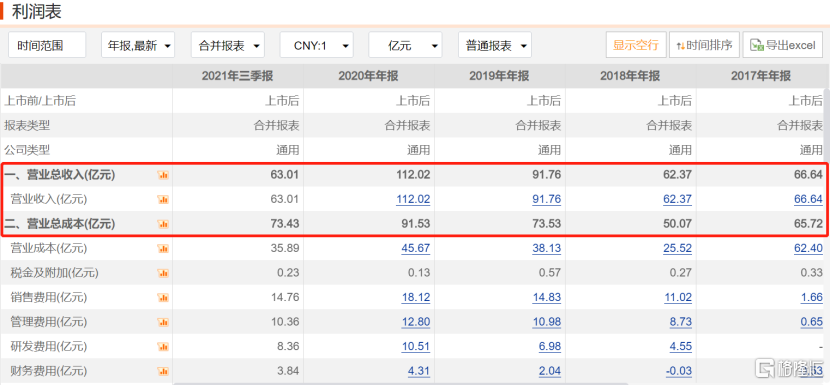Export table with 导出excel button
Viewport: 830px width, 385px height.
pos(782,45)
